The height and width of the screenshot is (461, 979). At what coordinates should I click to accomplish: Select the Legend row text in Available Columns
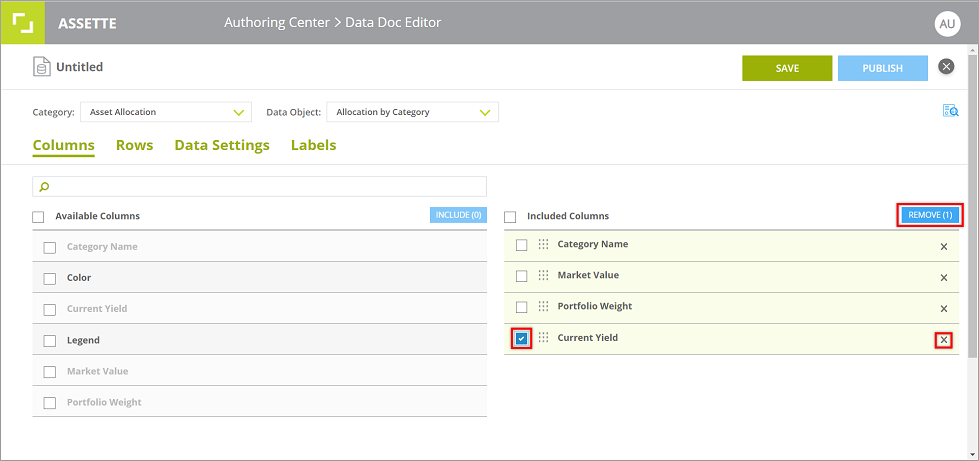click(x=83, y=340)
